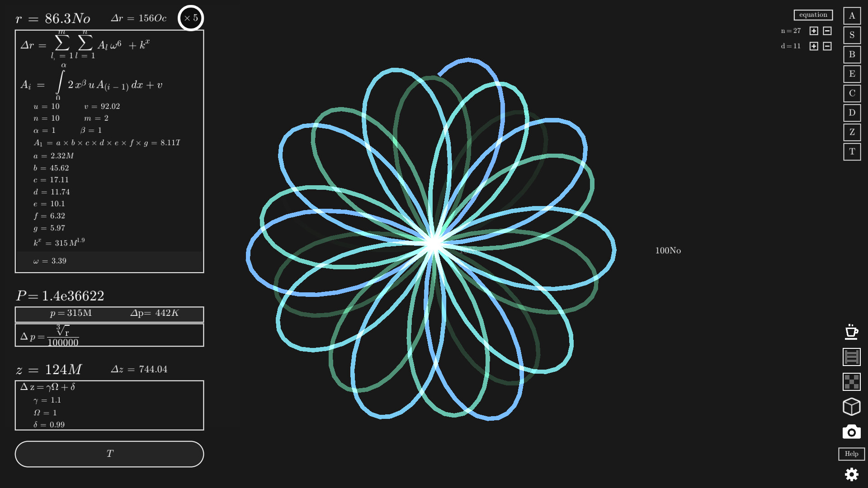Switch to 3D view with cube icon
Viewport: 868px width, 488px height.
point(851,407)
